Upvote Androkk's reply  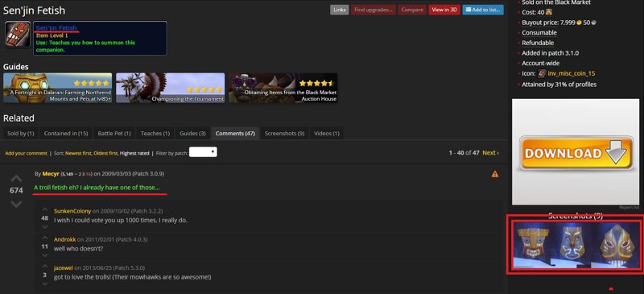(x=45, y=238)
